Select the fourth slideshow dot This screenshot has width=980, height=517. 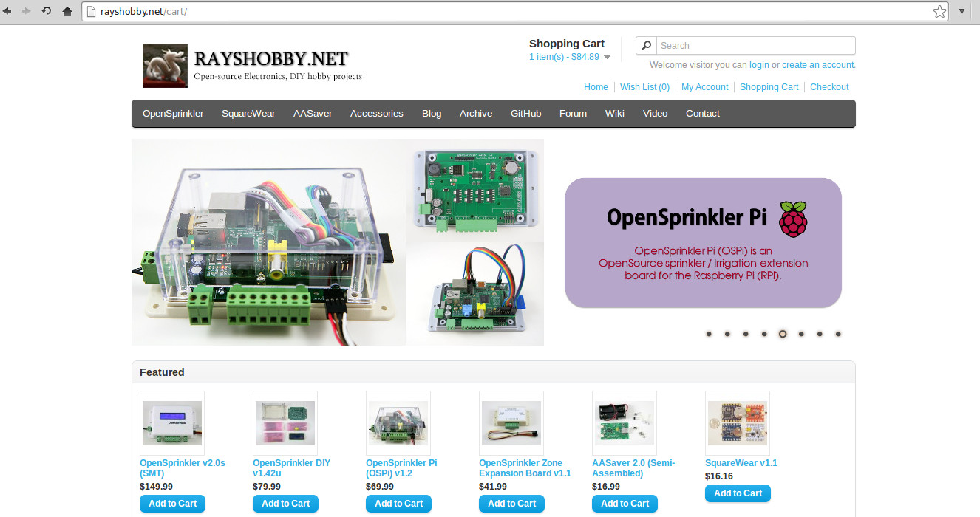coord(764,334)
